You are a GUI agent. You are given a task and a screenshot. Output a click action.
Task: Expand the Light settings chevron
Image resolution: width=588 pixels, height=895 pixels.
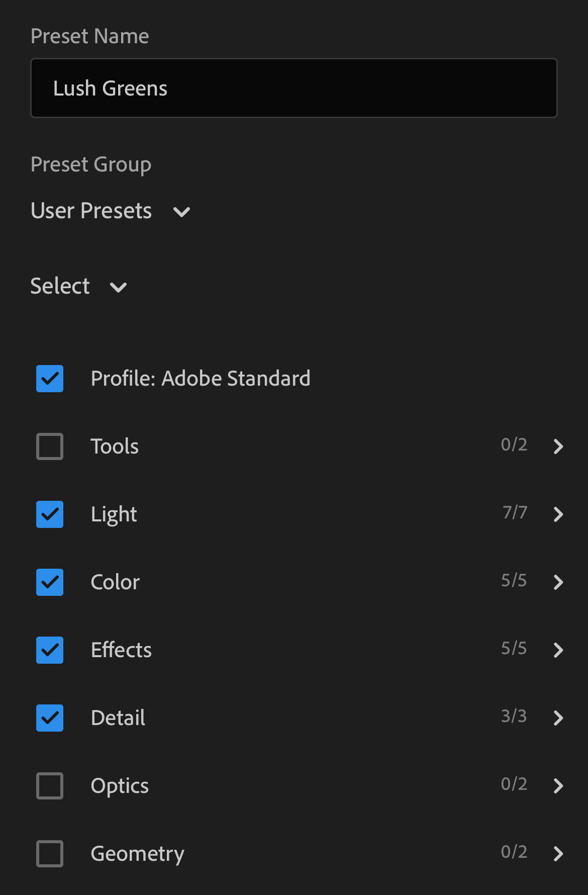(x=558, y=514)
